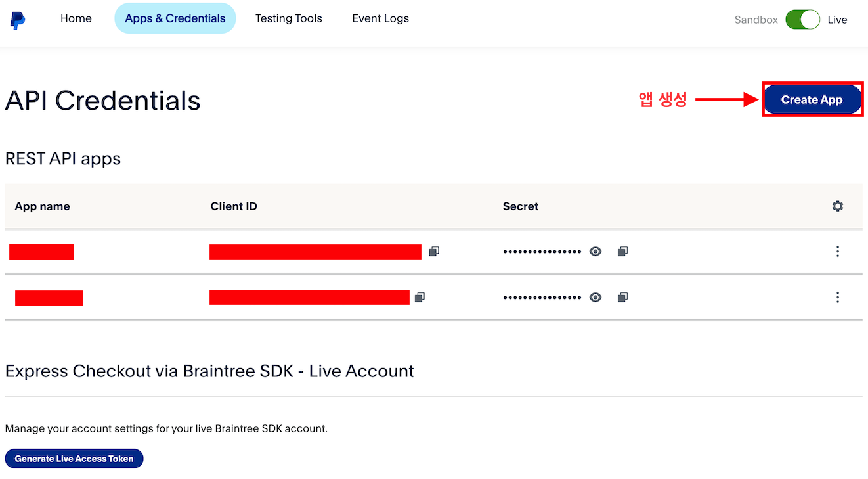Copy secret of the second app
This screenshot has width=868, height=479.
[x=623, y=298]
